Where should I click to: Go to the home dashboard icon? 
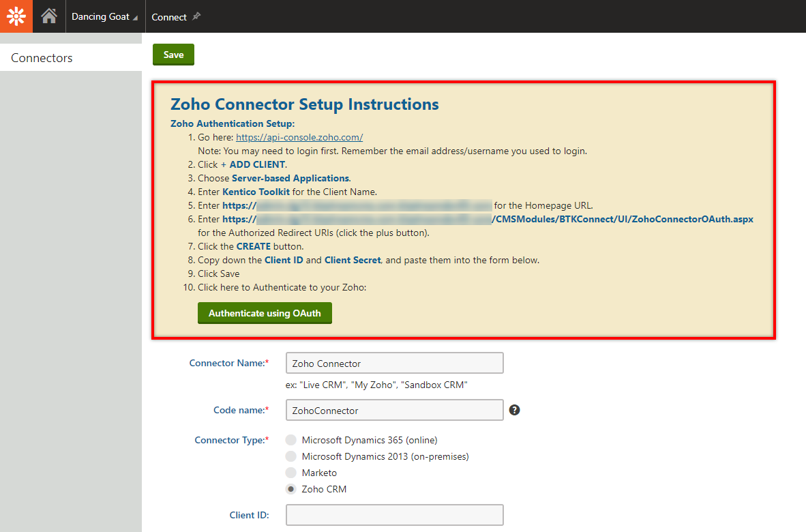point(49,16)
